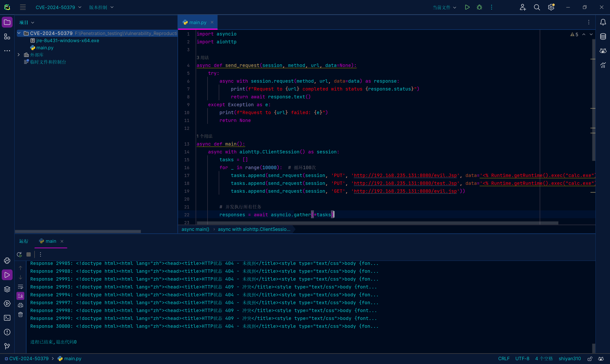The width and height of the screenshot is (610, 364).
Task: Open the Terminal tool window
Action: (7, 318)
